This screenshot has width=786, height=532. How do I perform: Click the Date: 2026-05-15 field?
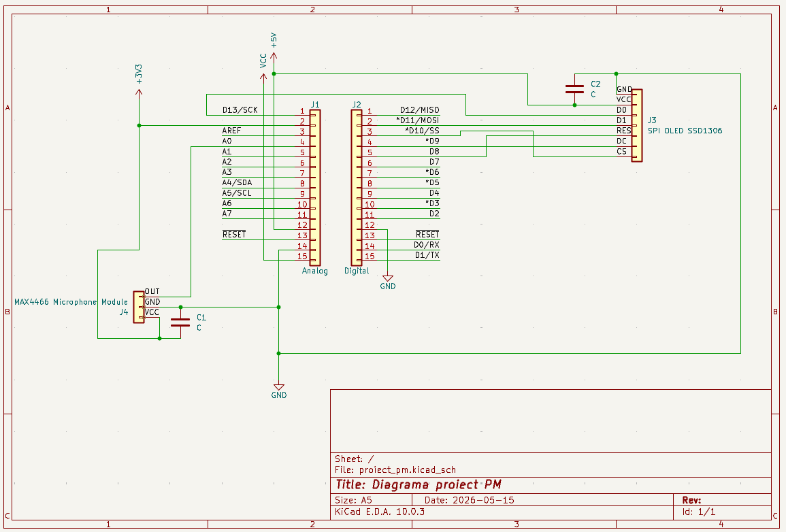click(469, 500)
